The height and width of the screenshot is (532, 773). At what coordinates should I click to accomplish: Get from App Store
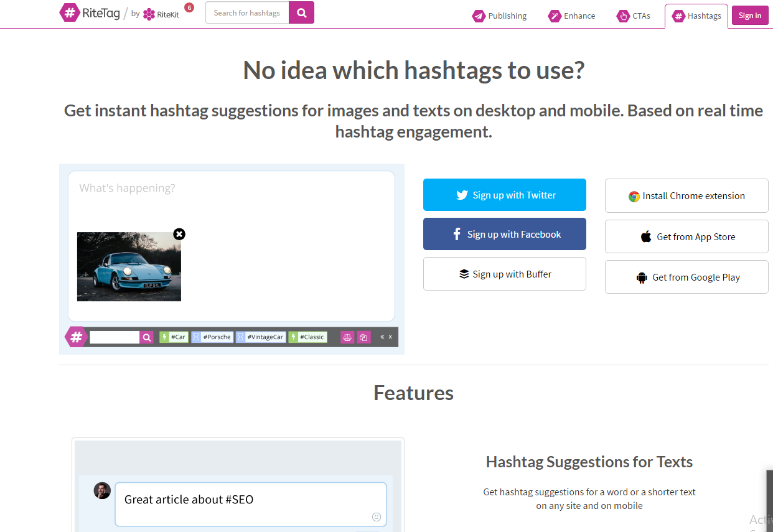[686, 236]
